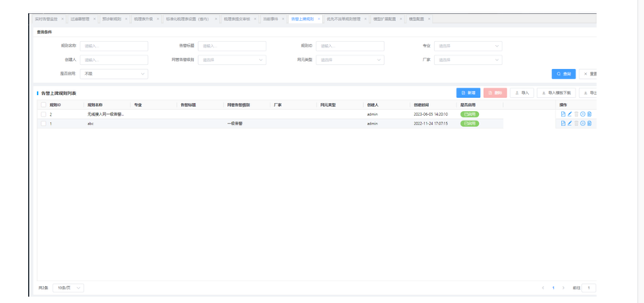The image size is (644, 303).
Task: Open the view-detail document icon in row 2
Action: tap(563, 114)
